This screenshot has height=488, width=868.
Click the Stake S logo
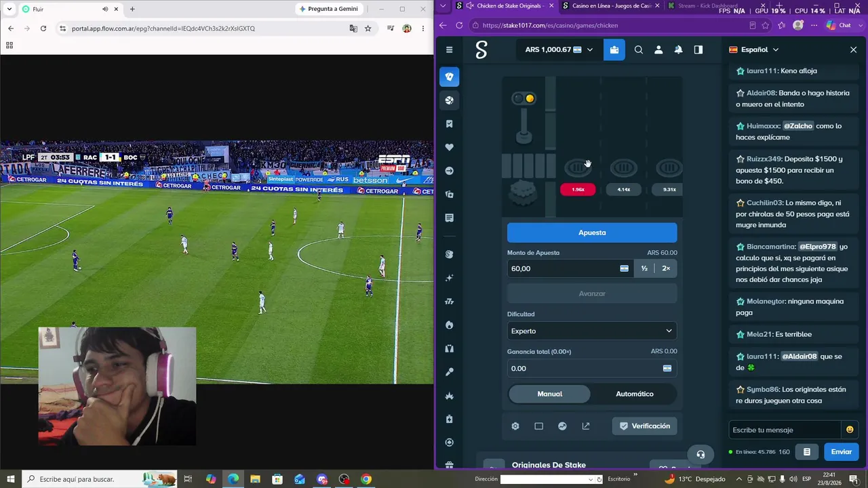click(x=481, y=49)
